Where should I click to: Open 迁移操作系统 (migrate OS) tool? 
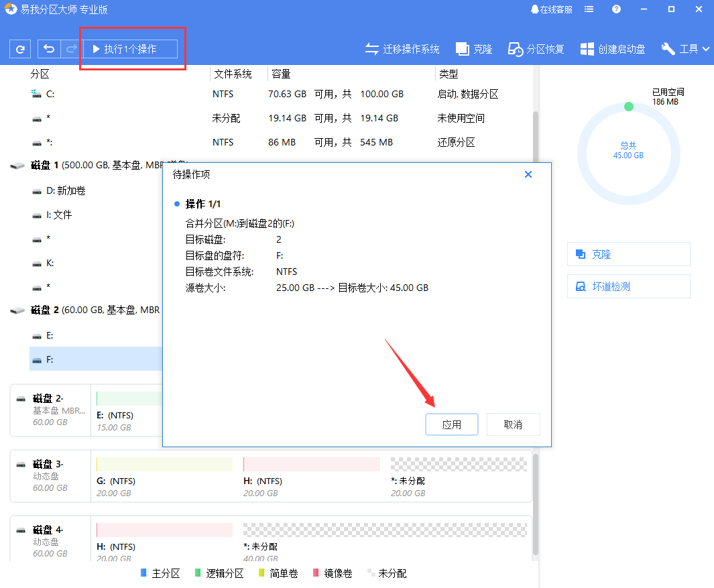402,48
